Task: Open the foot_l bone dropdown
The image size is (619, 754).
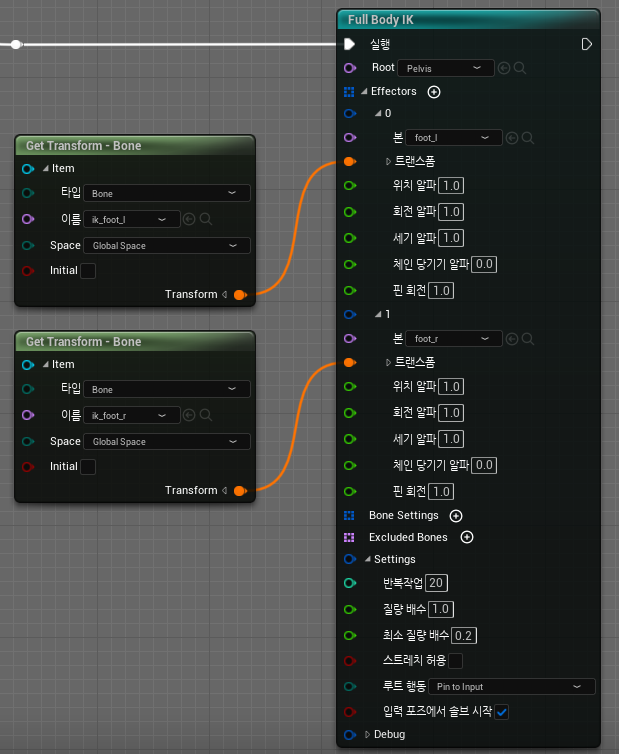Action: point(454,138)
